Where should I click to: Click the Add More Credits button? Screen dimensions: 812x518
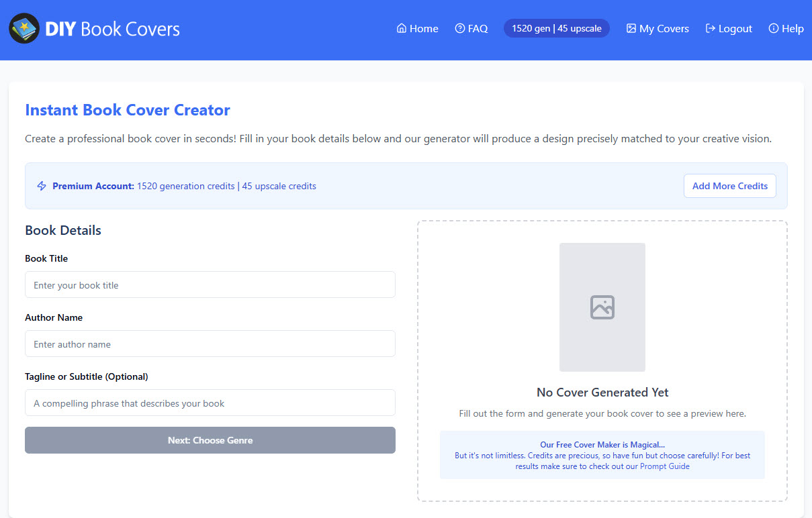729,186
